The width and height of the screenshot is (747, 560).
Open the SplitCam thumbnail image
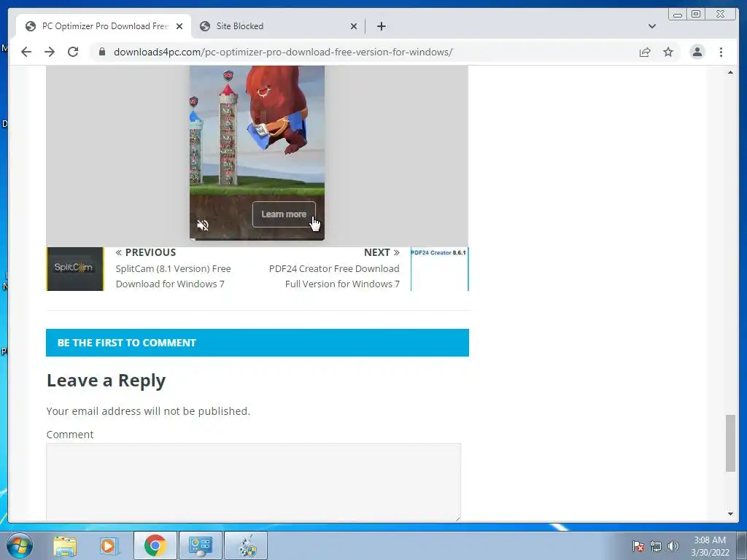point(75,268)
